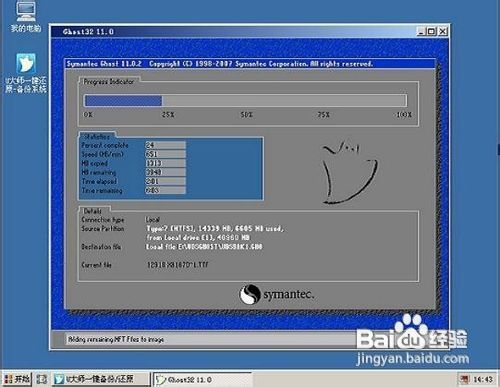The width and height of the screenshot is (500, 387).
Task: Click the Ghost mascot drawing
Action: [350, 173]
